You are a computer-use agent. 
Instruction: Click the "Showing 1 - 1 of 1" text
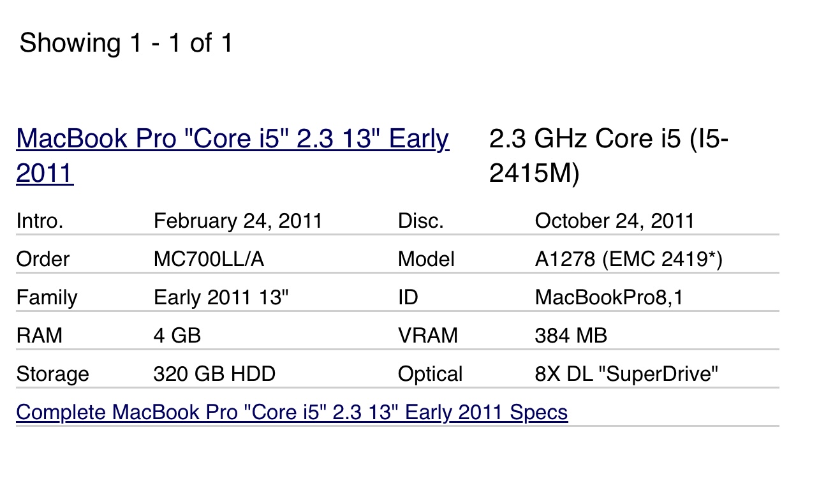(126, 43)
